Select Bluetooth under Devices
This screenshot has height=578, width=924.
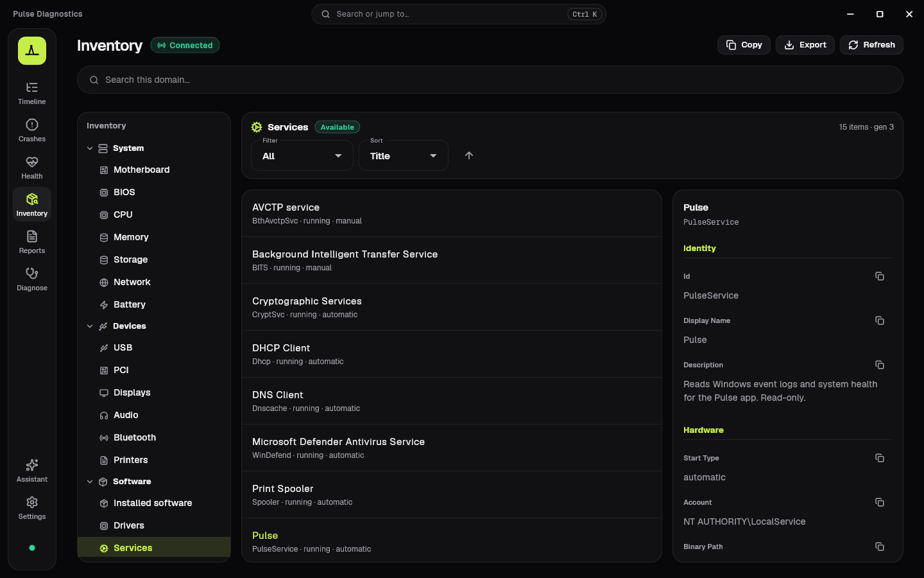[x=154, y=437]
